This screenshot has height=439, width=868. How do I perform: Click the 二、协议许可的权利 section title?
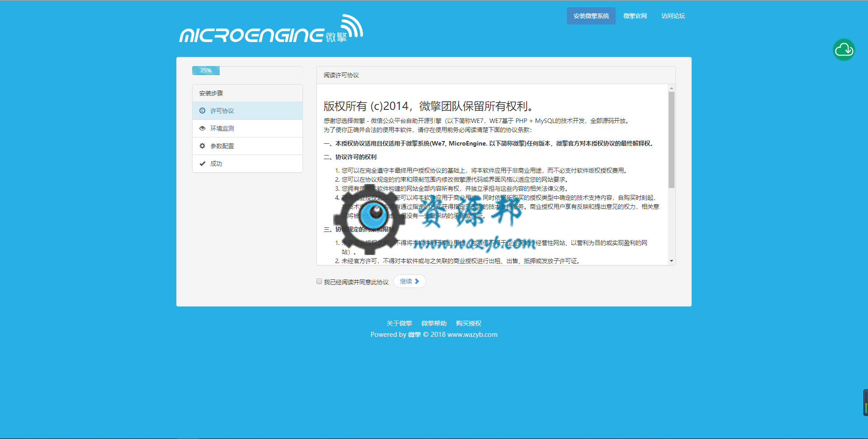click(x=350, y=157)
